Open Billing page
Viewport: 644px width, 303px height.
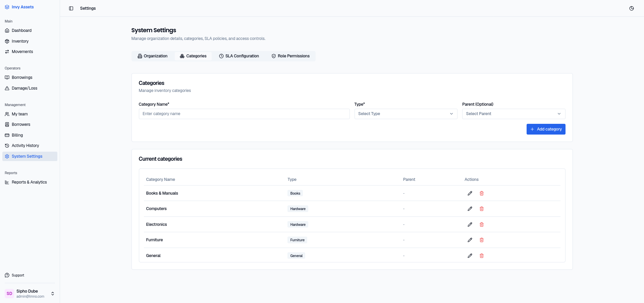pos(30,135)
